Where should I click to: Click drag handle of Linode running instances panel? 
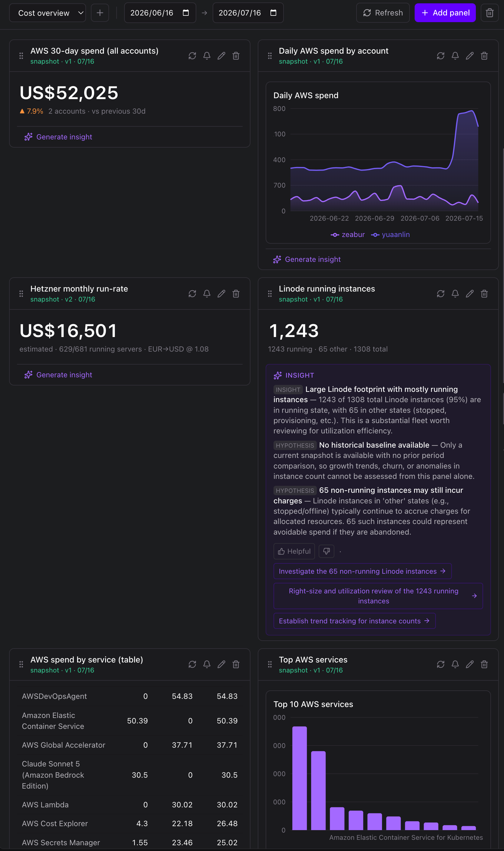click(x=270, y=294)
